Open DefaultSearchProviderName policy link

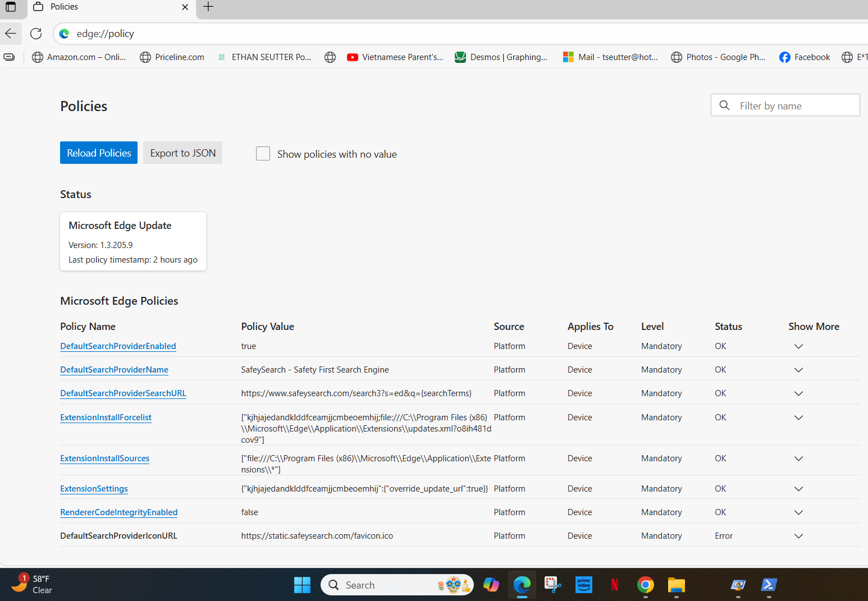tap(114, 370)
